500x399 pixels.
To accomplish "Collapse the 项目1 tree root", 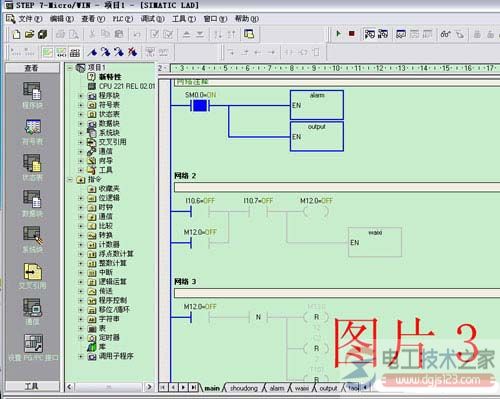I will click(70, 68).
